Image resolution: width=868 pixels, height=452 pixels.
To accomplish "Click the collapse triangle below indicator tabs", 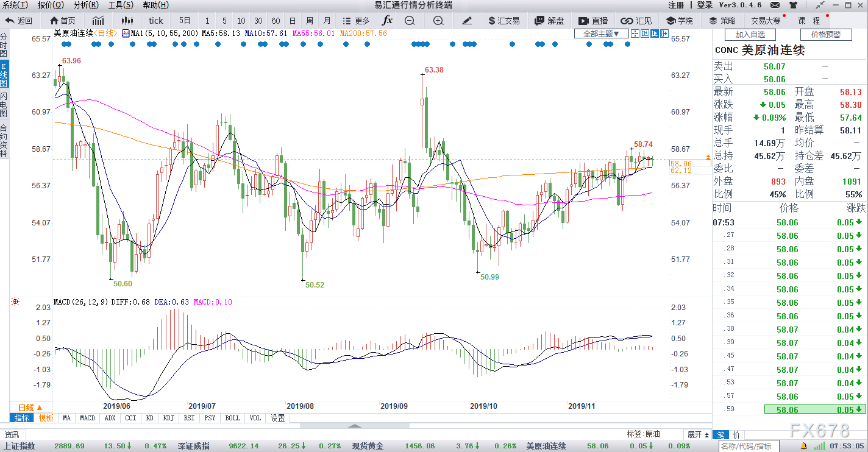I will point(356,426).
